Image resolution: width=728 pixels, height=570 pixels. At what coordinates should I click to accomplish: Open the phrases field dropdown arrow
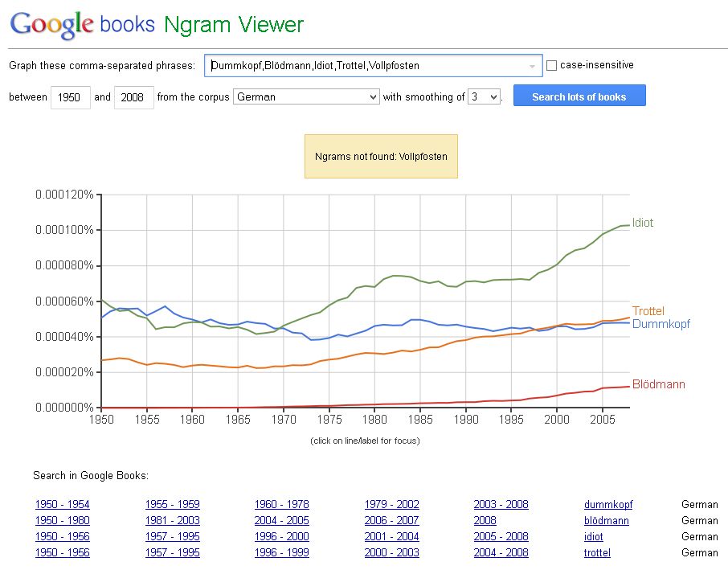point(532,66)
